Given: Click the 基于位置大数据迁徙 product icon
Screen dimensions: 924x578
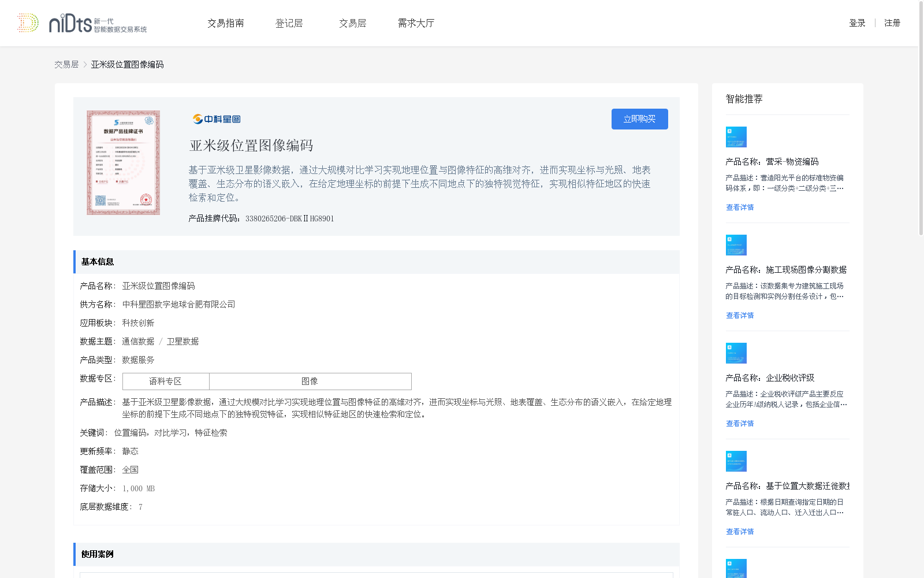Looking at the screenshot, I should click(736, 461).
